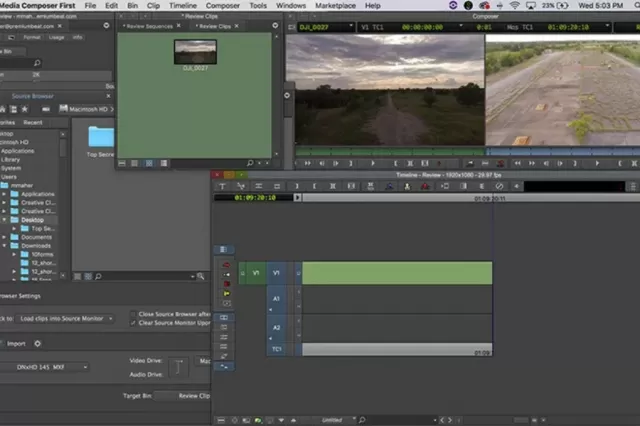The image size is (640, 426).
Task: Open the import settings gear next to Import
Action: click(38, 344)
